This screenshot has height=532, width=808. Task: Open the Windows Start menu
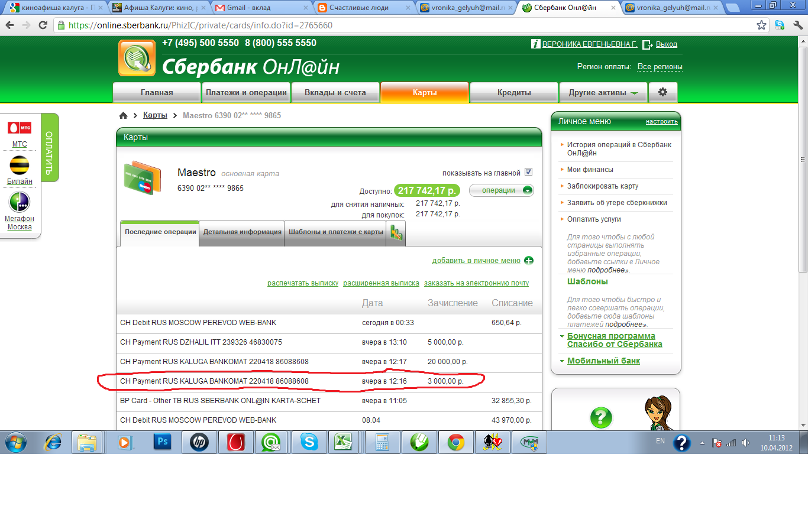pos(16,442)
